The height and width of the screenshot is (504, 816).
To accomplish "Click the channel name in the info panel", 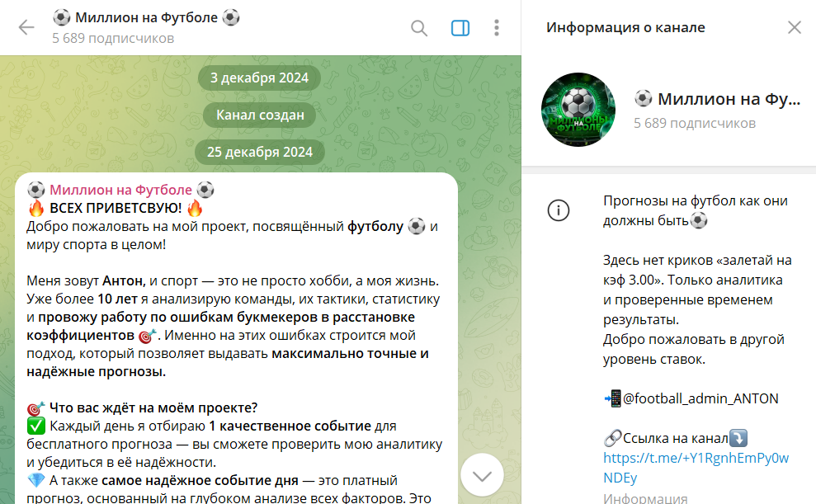I will point(717,98).
